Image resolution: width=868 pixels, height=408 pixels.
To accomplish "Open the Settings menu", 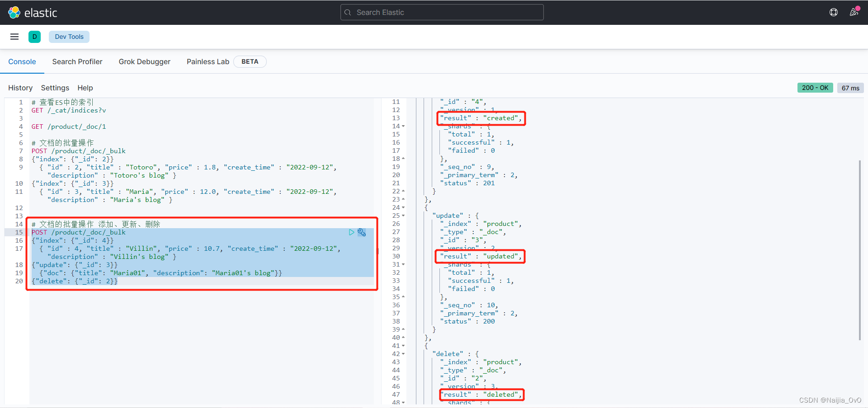I will (x=55, y=88).
